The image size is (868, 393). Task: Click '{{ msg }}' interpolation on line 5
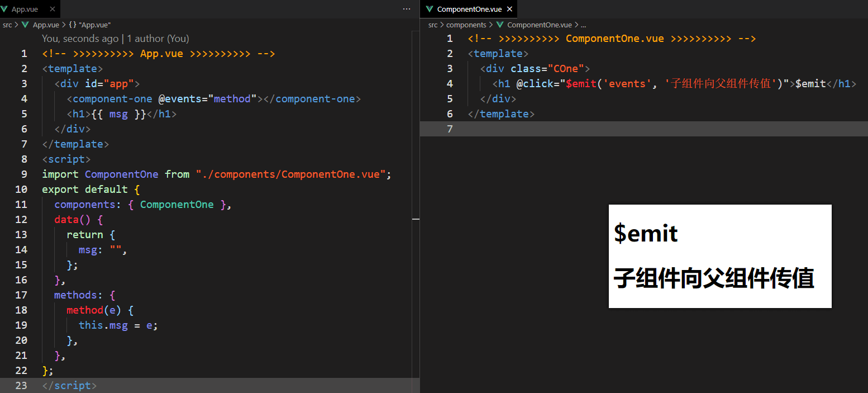(x=119, y=114)
